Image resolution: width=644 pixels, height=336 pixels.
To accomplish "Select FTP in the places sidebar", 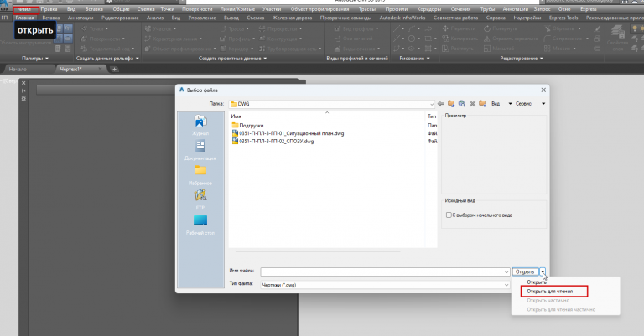I will tap(200, 199).
